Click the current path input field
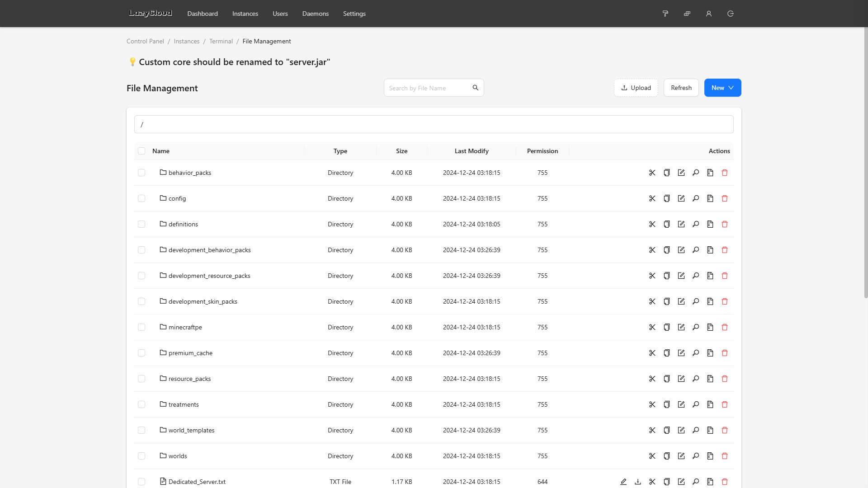Screen dimensions: 868x488 434,124
